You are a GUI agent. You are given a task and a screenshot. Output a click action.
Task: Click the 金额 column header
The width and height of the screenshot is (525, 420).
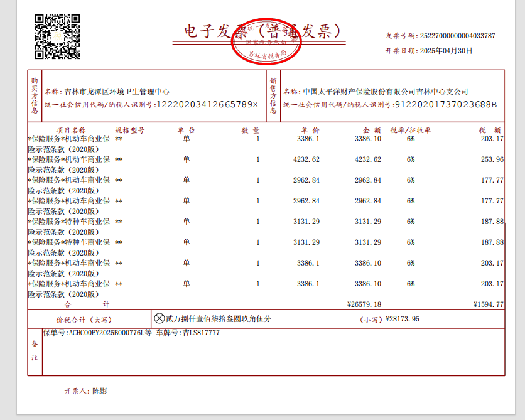[x=372, y=130]
